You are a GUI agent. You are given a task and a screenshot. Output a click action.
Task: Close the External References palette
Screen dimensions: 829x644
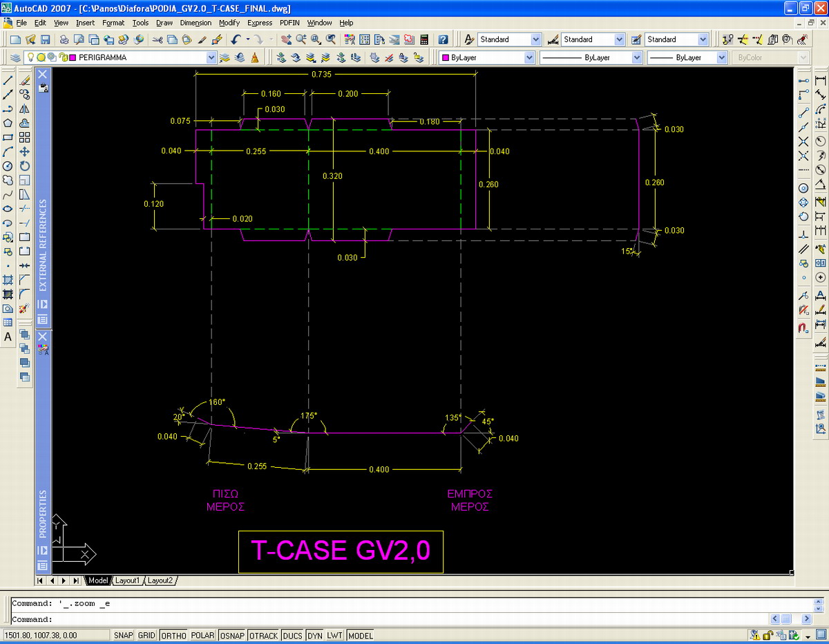(42, 73)
